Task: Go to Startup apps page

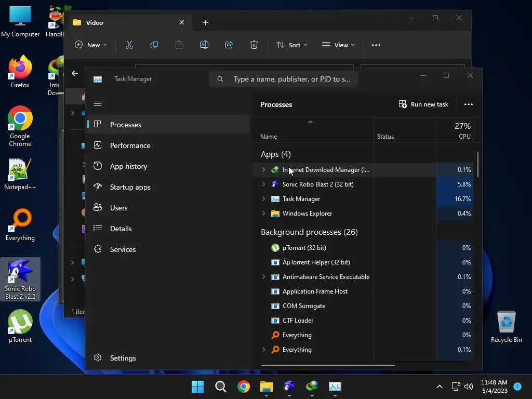Action: click(169, 187)
